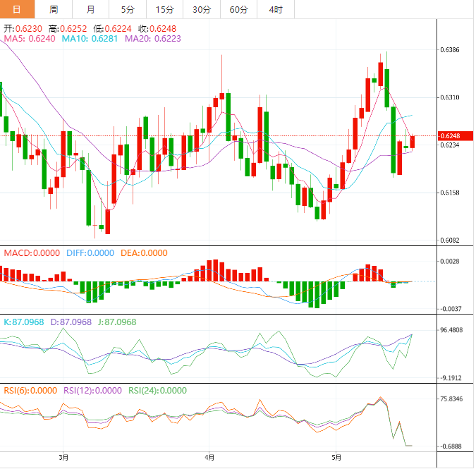The width and height of the screenshot is (476, 469).
Task: Click the MACD indicator label
Action: (32, 253)
